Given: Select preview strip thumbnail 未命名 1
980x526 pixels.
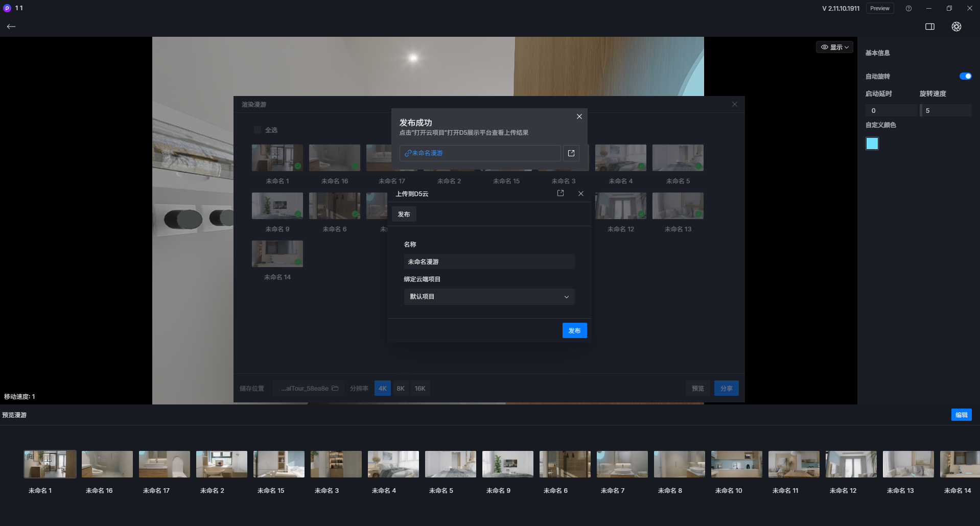Looking at the screenshot, I should click(50, 464).
